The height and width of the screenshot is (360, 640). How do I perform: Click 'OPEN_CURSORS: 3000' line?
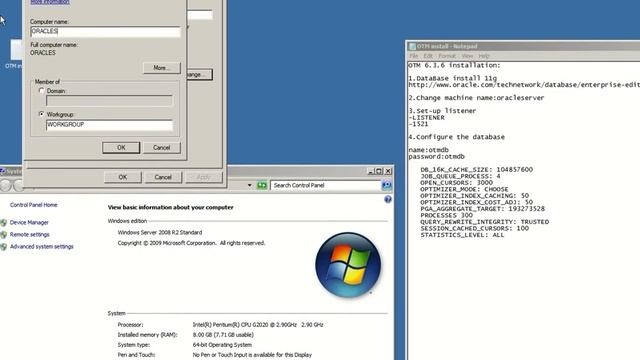tap(457, 183)
